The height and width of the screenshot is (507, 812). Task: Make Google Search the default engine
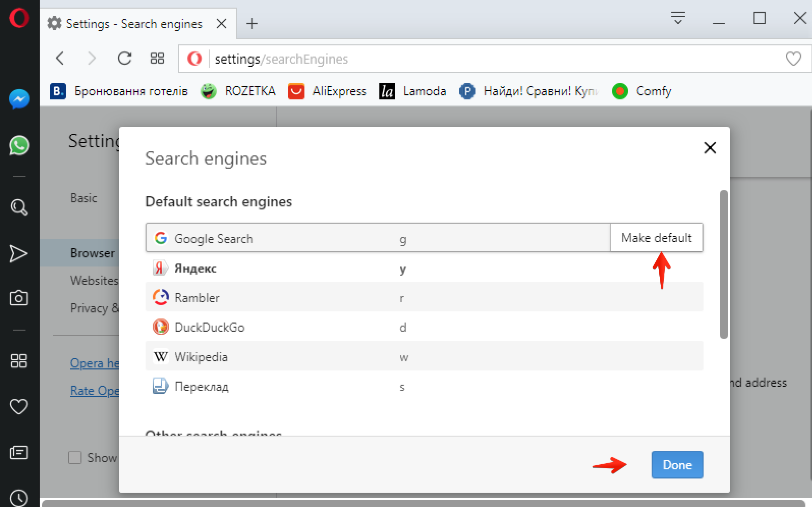coord(657,237)
